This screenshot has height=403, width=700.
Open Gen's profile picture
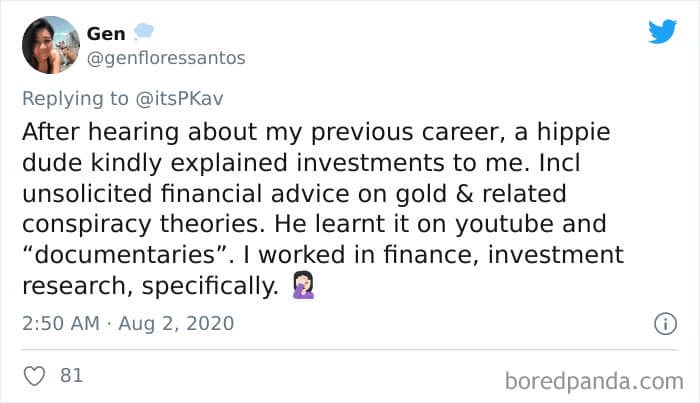coord(50,45)
